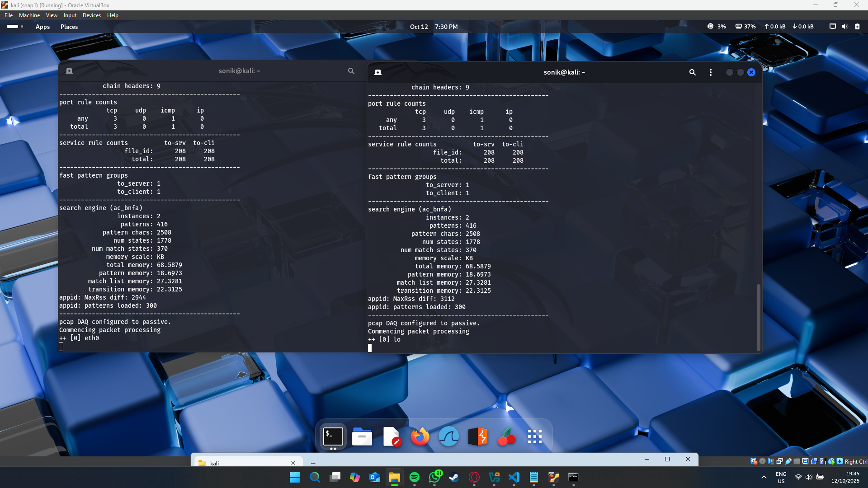Launch Firefox from the dock

tap(420, 436)
